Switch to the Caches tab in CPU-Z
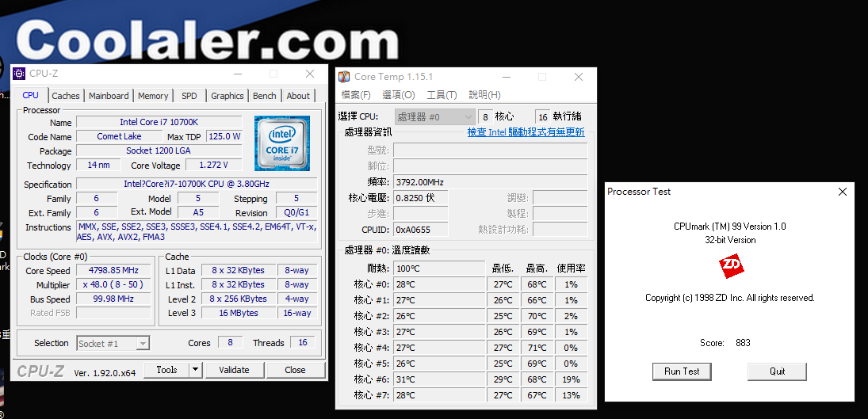The height and width of the screenshot is (419, 868). click(65, 96)
